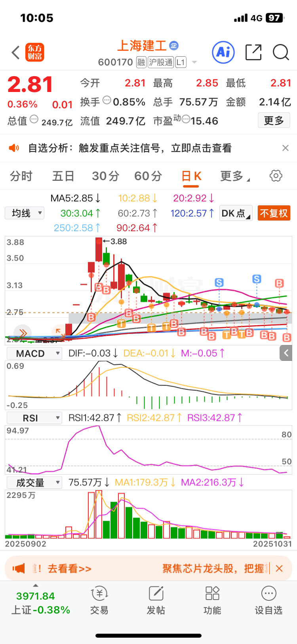Image resolution: width=297 pixels, height=644 pixels.
Task: Tap the megaphone icon in bottom banner
Action: [x=19, y=568]
